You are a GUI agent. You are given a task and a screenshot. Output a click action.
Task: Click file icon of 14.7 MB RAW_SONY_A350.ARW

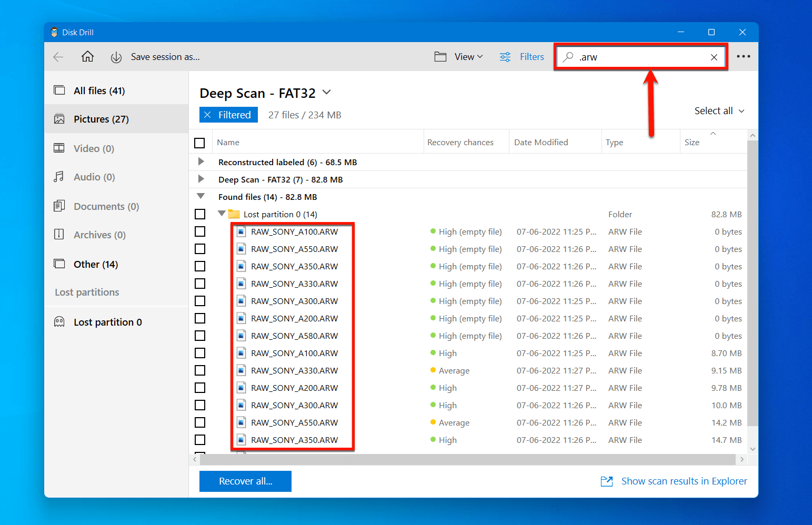[x=241, y=440]
